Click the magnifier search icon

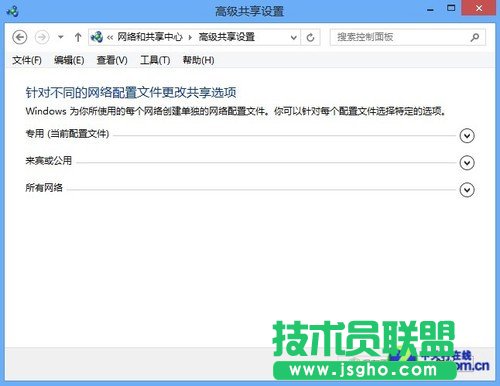click(x=475, y=37)
